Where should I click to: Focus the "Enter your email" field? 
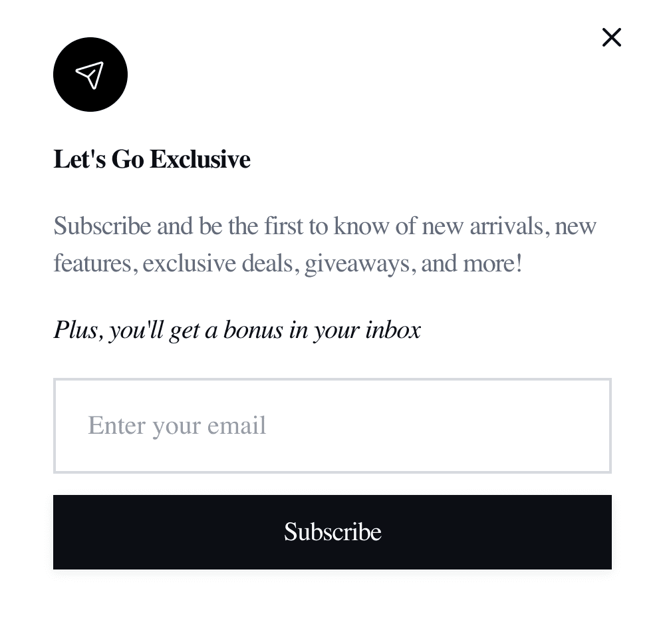click(332, 426)
